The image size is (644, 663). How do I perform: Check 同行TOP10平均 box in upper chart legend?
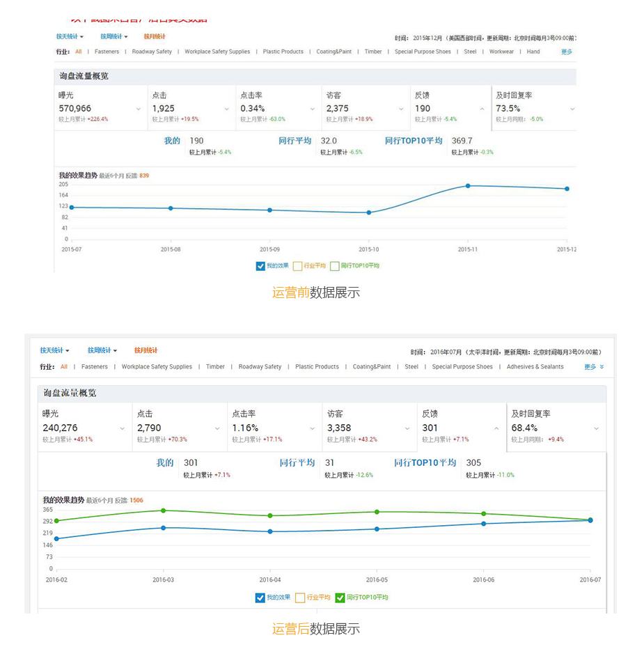pyautogui.click(x=335, y=266)
